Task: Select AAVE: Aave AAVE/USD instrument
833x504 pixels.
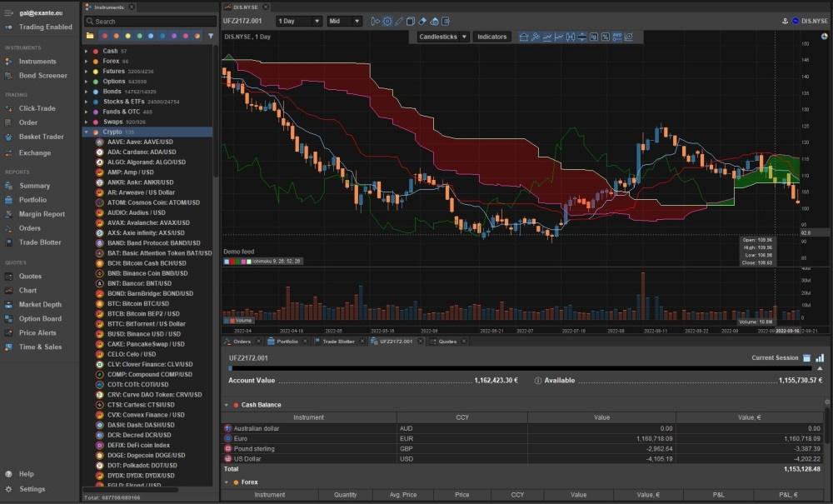Action: tap(140, 142)
